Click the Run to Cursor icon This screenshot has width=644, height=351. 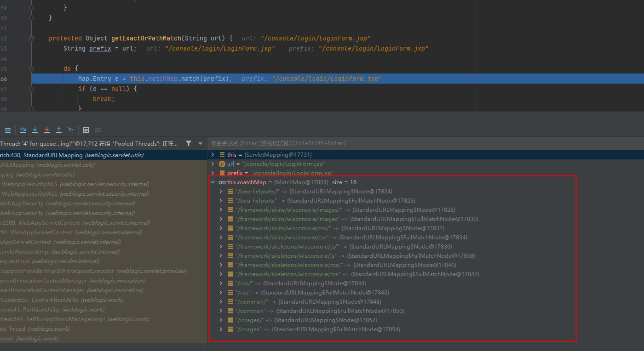(x=71, y=130)
